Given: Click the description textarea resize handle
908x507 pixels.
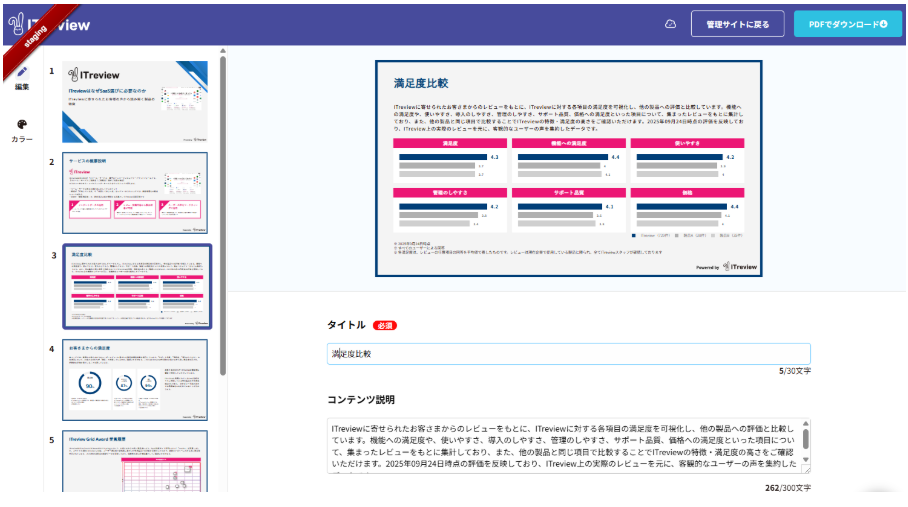Looking at the screenshot, I should 806,469.
